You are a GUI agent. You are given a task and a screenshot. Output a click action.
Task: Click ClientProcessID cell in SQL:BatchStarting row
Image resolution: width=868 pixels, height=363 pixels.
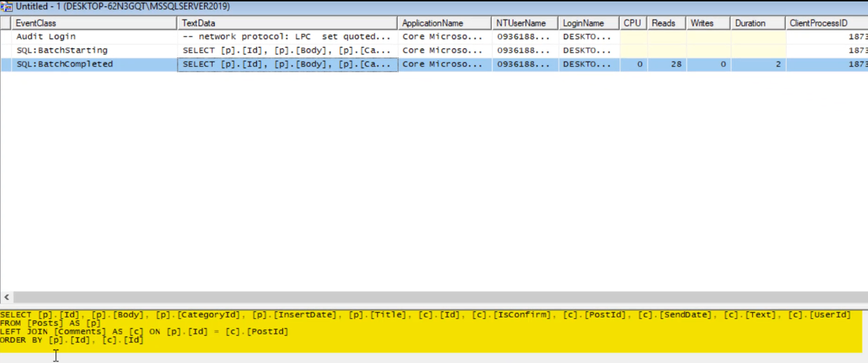[x=827, y=50]
